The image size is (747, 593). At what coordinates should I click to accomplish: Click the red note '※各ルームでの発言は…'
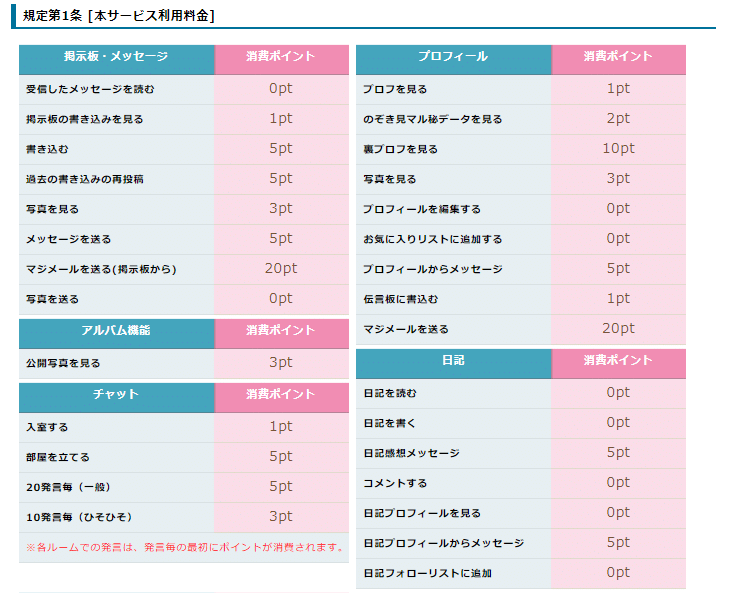point(185,547)
